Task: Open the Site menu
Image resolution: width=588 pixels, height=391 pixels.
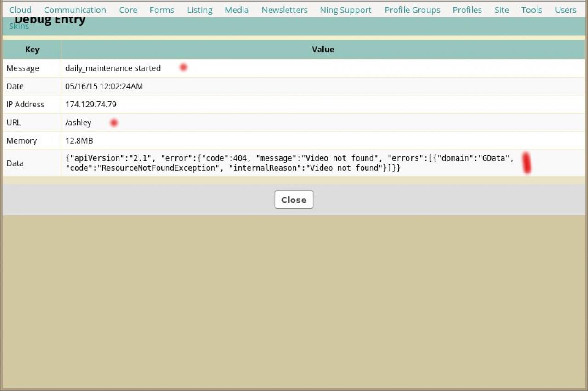Action: click(502, 10)
